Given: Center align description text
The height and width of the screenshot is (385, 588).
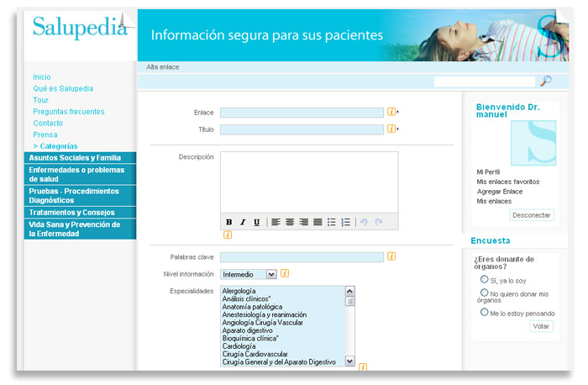Looking at the screenshot, I should coord(290,222).
